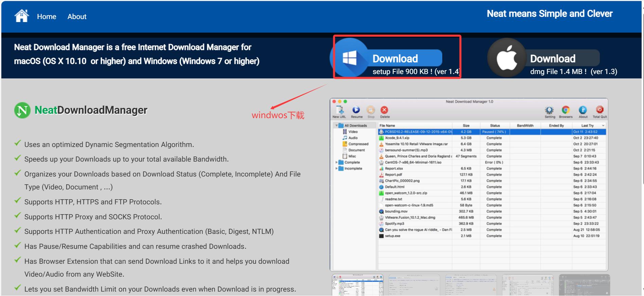This screenshot has height=296, width=644.
Task: Open the Setting gear icon in the app screenshot
Action: 549,110
